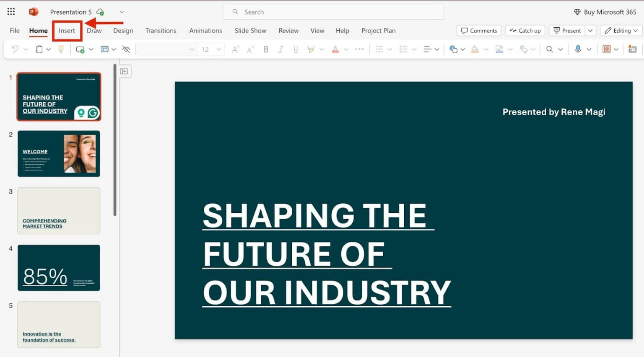Image resolution: width=644 pixels, height=357 pixels.
Task: Open the Editing mode dropdown
Action: click(621, 31)
